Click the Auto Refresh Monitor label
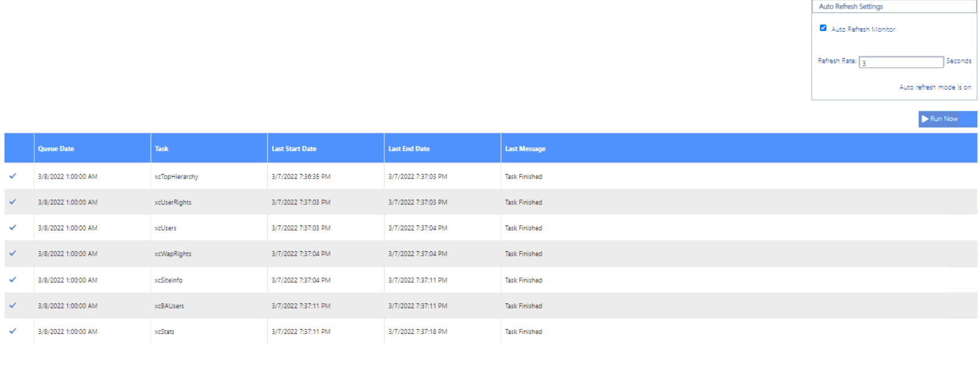Viewport: 980px width, 365px height. (x=863, y=29)
